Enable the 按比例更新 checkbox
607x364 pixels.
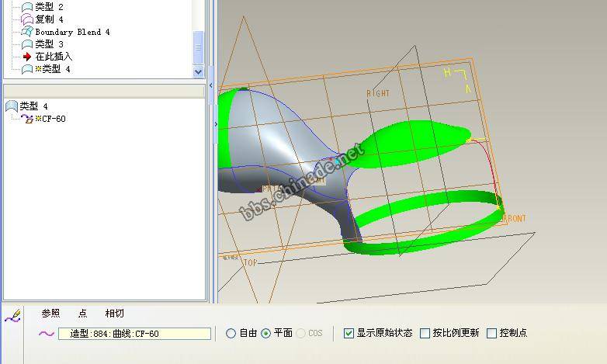point(425,334)
